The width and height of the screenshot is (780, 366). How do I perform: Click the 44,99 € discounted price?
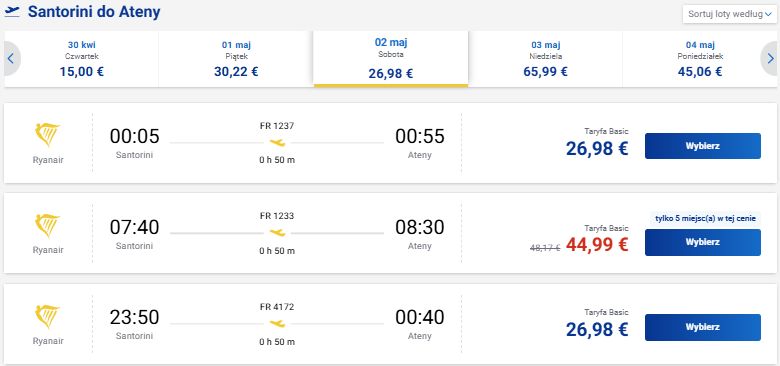[597, 244]
